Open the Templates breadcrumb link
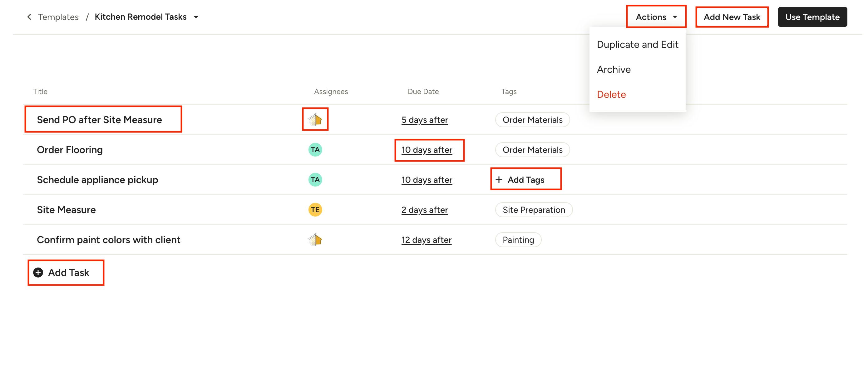868x385 pixels. click(x=58, y=17)
